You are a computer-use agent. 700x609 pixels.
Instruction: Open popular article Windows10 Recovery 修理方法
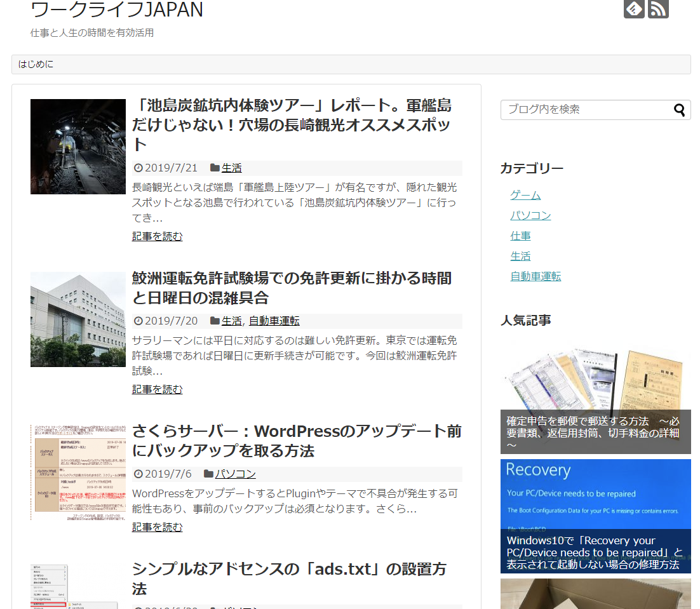pyautogui.click(x=596, y=516)
